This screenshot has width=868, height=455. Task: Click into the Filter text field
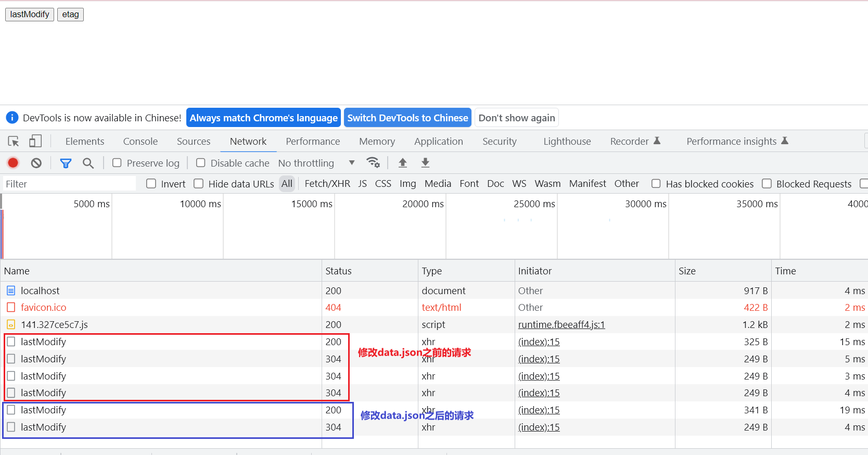pyautogui.click(x=69, y=184)
